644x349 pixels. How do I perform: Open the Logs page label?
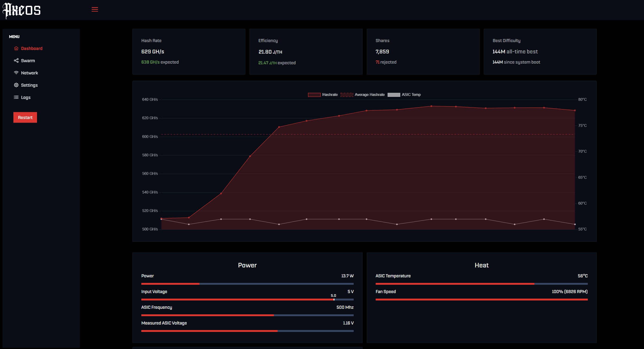pyautogui.click(x=25, y=98)
